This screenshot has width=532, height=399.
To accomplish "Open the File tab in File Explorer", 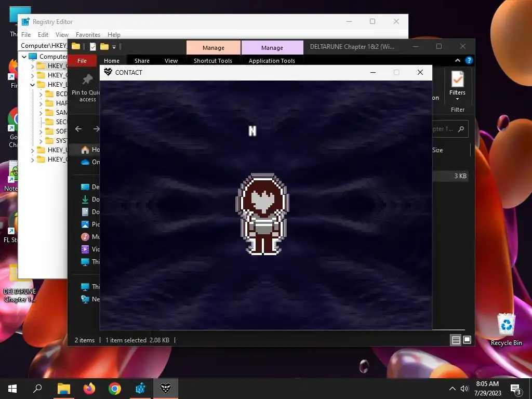I will [82, 61].
